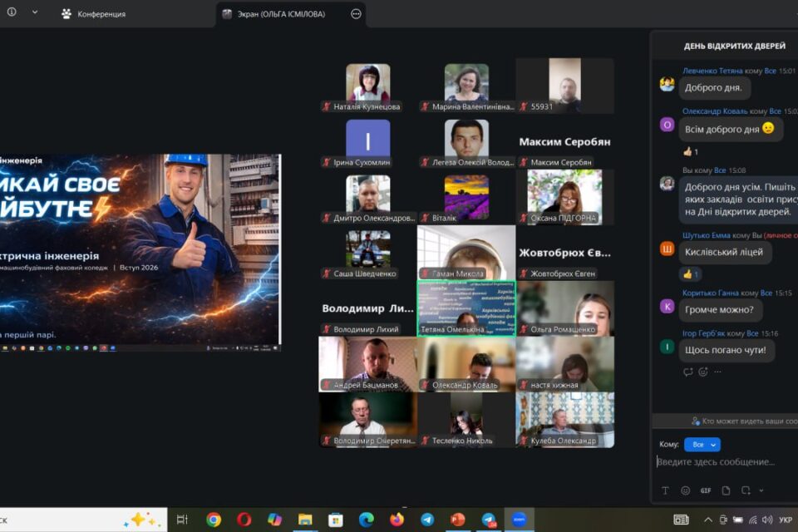Open File Explorer from the taskbar

point(305,520)
